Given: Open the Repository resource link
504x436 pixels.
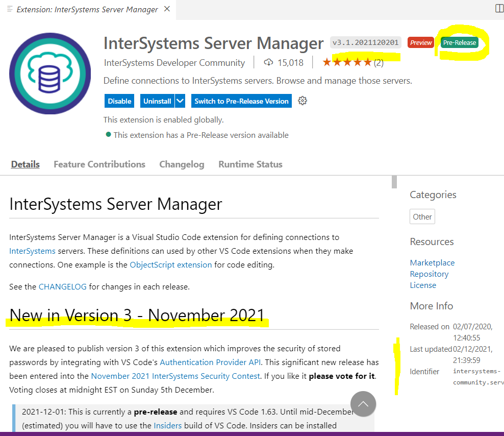Looking at the screenshot, I should click(429, 274).
